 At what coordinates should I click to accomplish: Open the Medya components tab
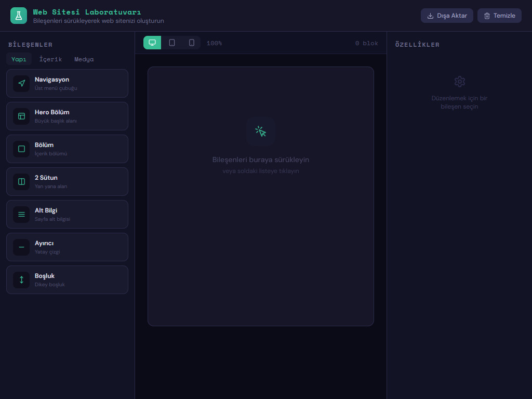coord(84,59)
